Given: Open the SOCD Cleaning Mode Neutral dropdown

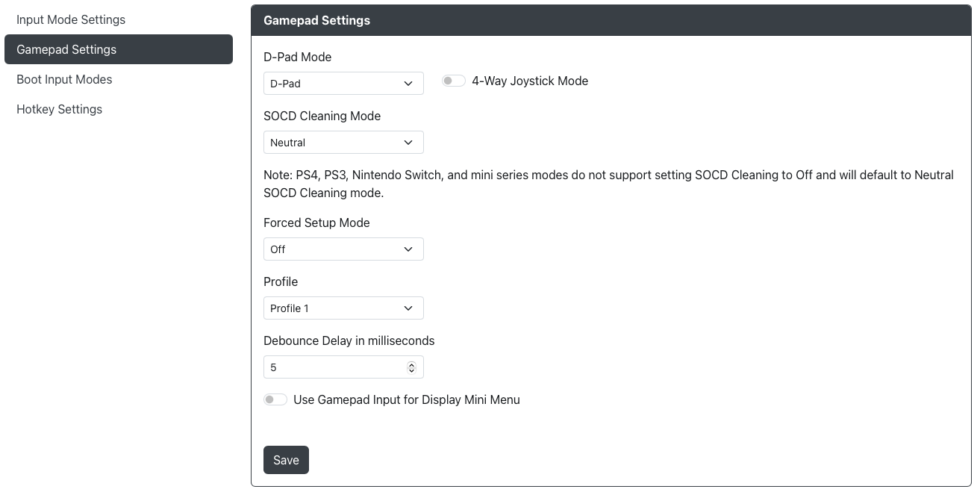Looking at the screenshot, I should (343, 143).
